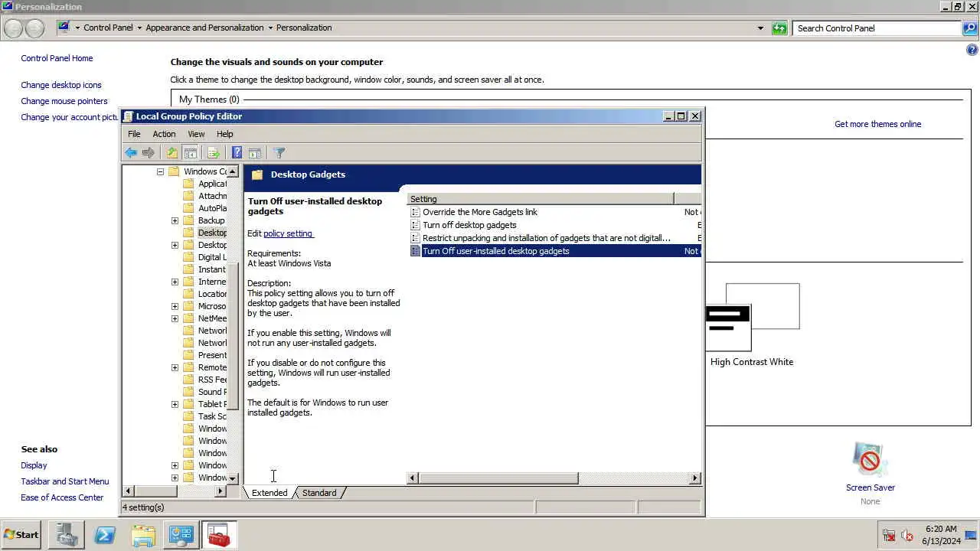Click the red toolbox taskbar icon

click(219, 535)
